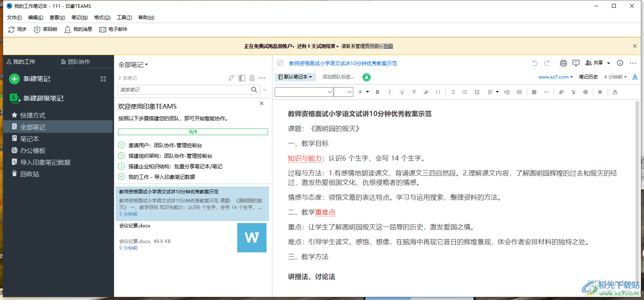Click the blue underlined A text format toggle
The height and width of the screenshot is (300, 644).
[635, 77]
